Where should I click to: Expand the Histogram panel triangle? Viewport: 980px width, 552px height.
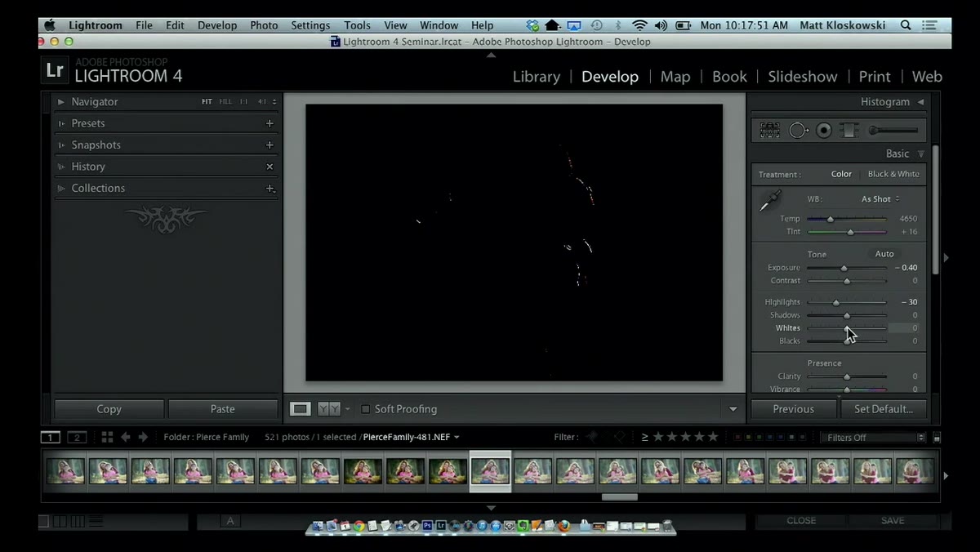click(920, 102)
